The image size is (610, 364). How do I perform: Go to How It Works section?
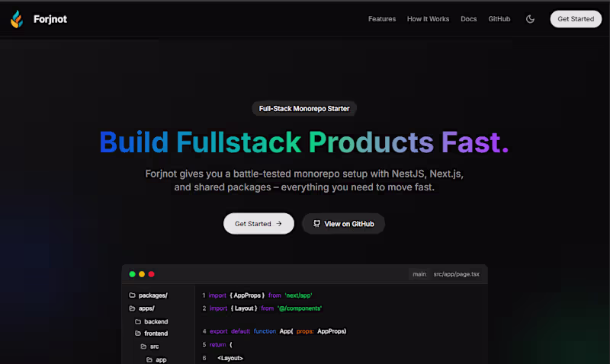(428, 19)
